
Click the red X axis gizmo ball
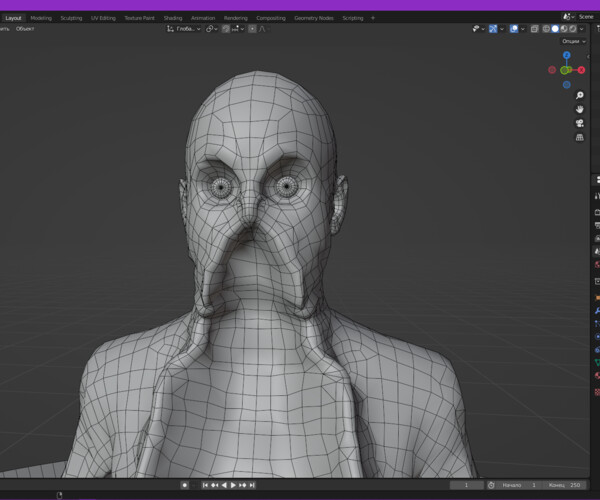(582, 70)
